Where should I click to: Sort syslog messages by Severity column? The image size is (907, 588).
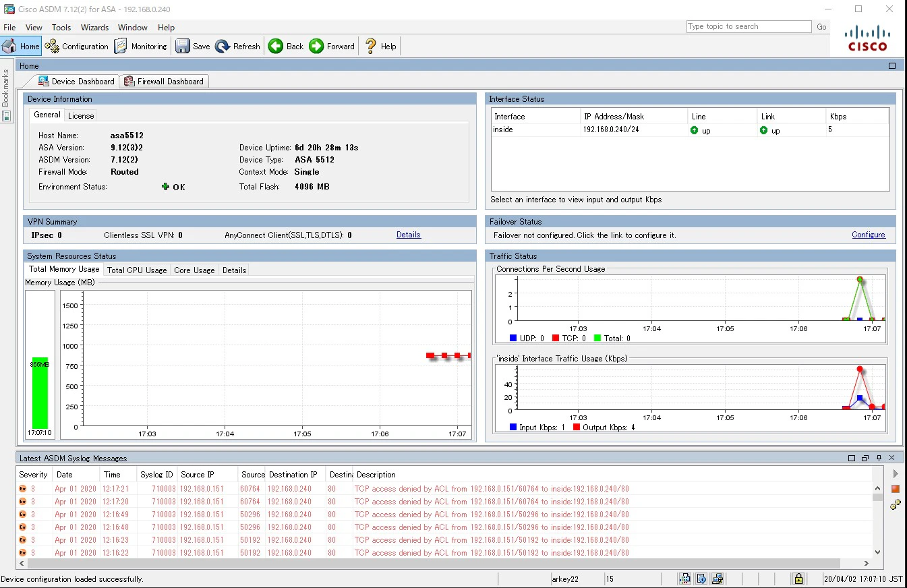tap(34, 475)
